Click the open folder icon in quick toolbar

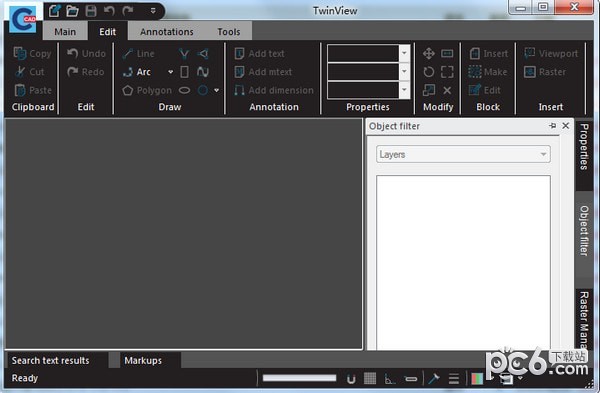(72, 11)
